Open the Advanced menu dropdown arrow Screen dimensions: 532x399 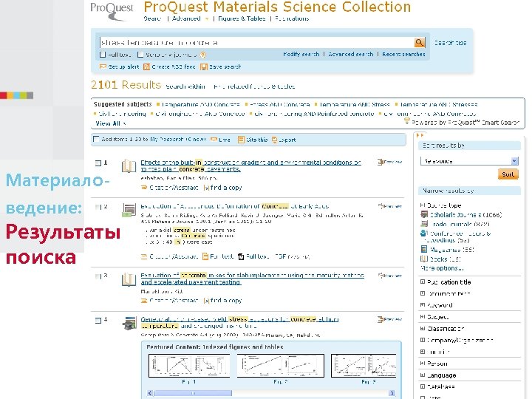click(x=207, y=19)
